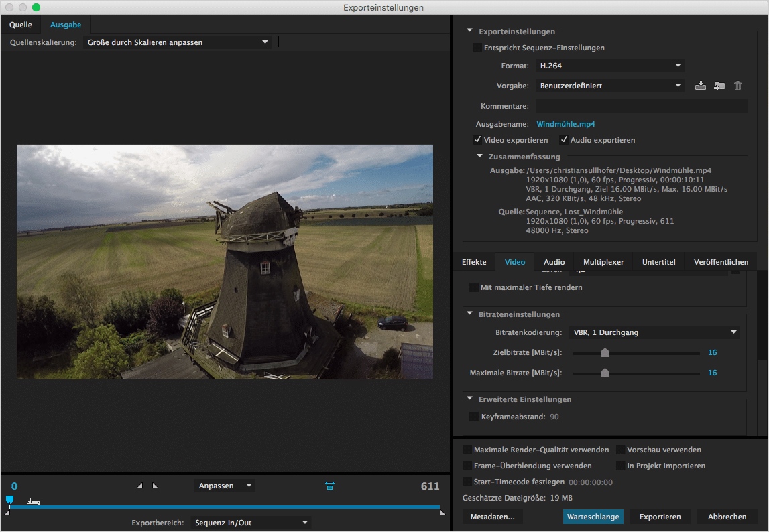
Task: Collapse the Zusammenfassung section
Action: (x=479, y=157)
